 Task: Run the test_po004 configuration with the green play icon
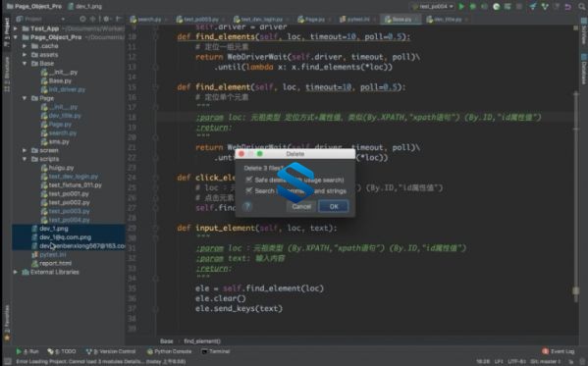[461, 6]
